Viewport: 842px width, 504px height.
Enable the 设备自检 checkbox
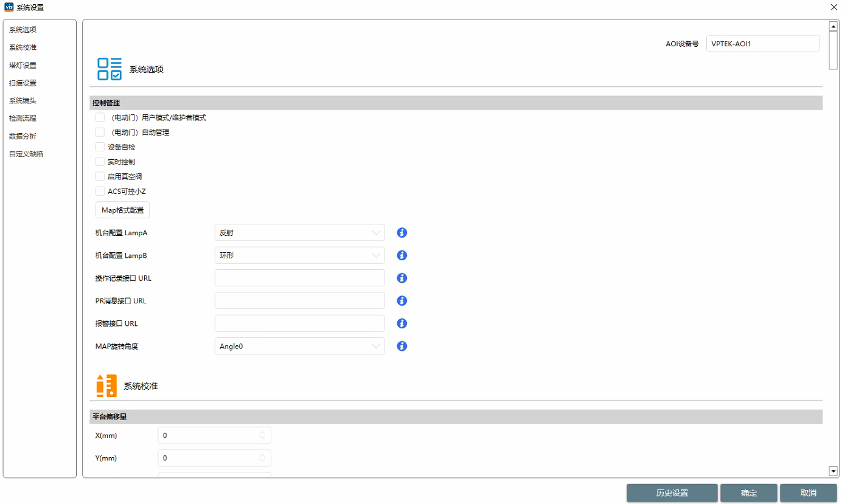point(100,147)
